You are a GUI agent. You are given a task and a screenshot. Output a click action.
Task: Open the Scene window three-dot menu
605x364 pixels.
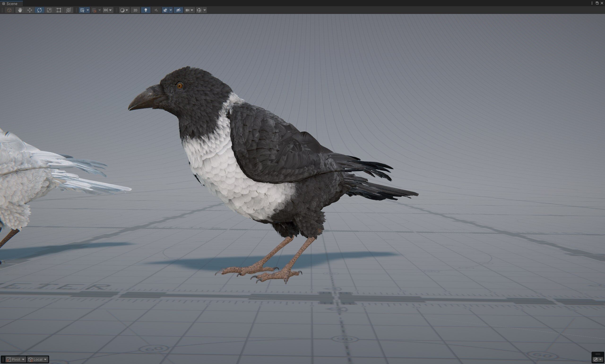(592, 3)
